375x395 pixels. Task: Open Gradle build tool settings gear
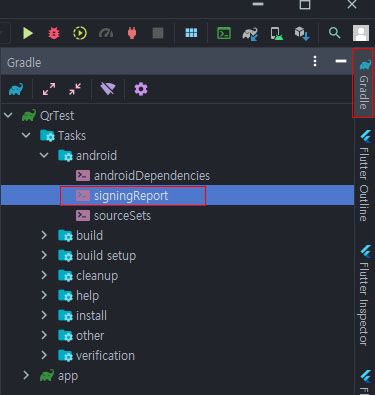pos(141,89)
